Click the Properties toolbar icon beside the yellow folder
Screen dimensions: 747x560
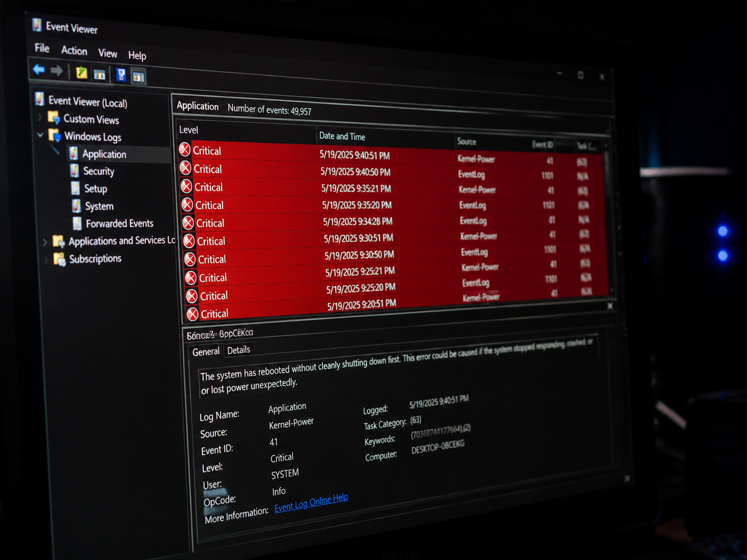pyautogui.click(x=100, y=74)
